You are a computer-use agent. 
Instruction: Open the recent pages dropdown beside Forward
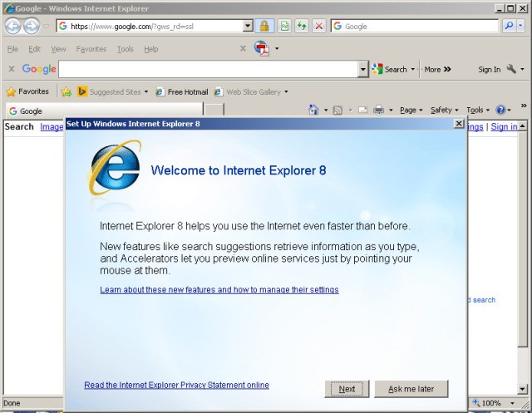(46, 26)
